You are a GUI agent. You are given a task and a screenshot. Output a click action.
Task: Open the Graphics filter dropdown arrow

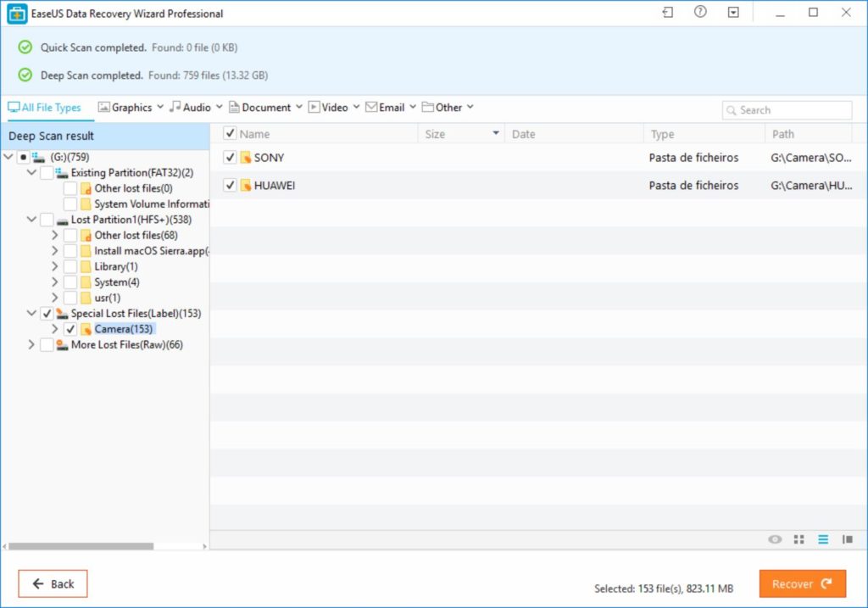click(x=160, y=106)
